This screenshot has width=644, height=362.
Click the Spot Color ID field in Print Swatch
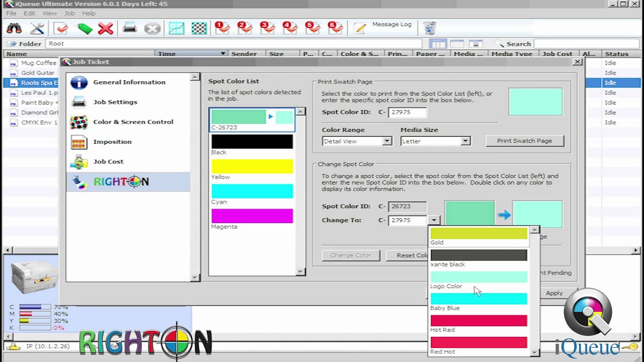[408, 112]
